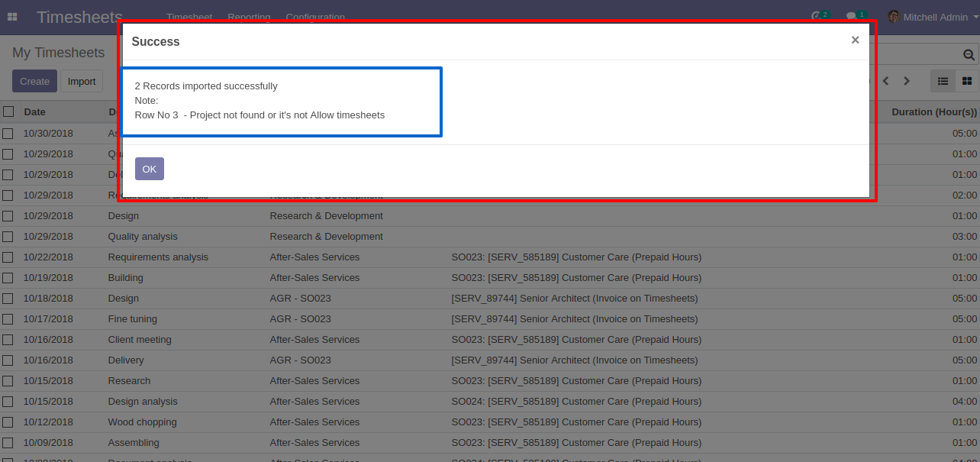Tick the 10/12/2018 Wood chopping row checkbox
The image size is (980, 462).
[x=8, y=422]
